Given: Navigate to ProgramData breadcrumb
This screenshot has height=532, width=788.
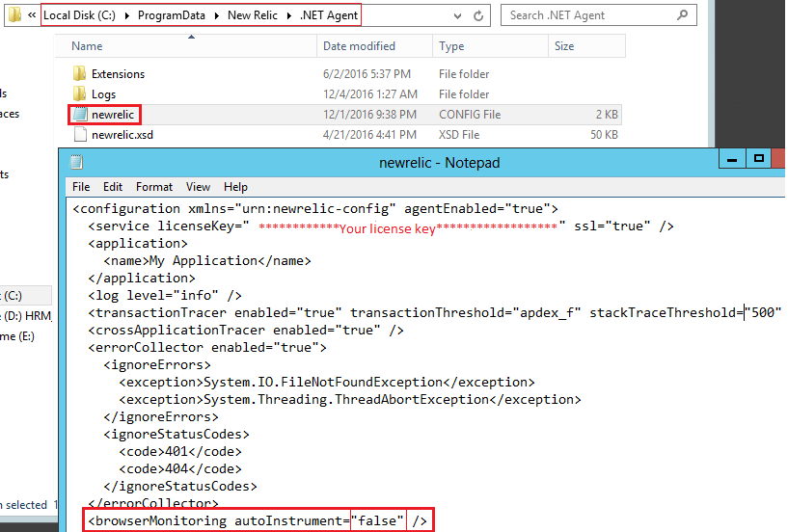Looking at the screenshot, I should [172, 15].
